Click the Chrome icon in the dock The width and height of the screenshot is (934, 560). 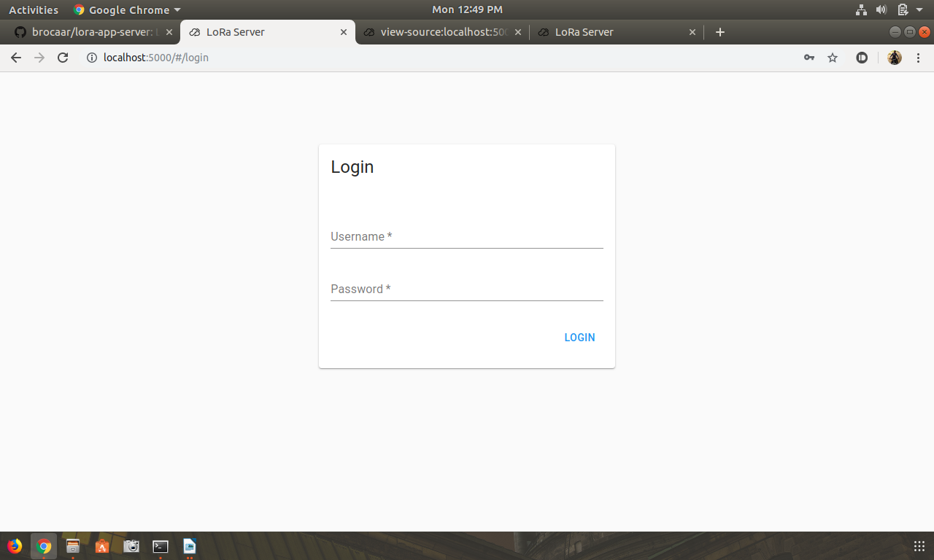pyautogui.click(x=44, y=546)
